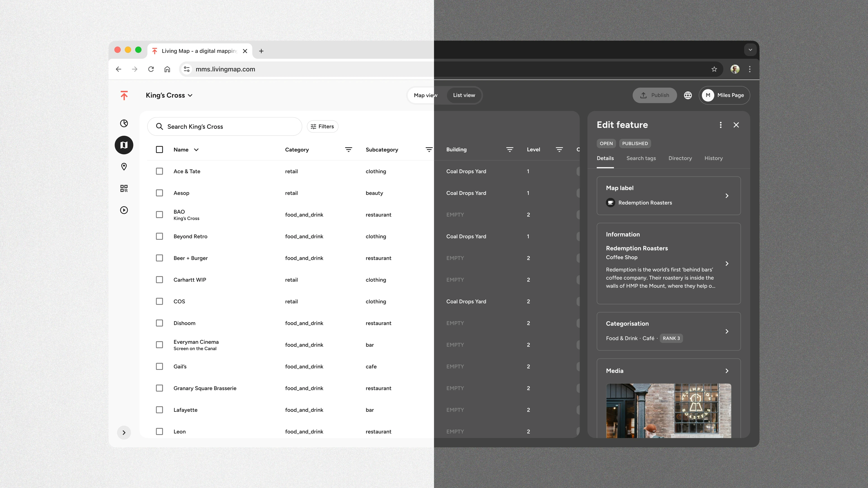Switch to List view
This screenshot has width=868, height=488.
coord(464,95)
